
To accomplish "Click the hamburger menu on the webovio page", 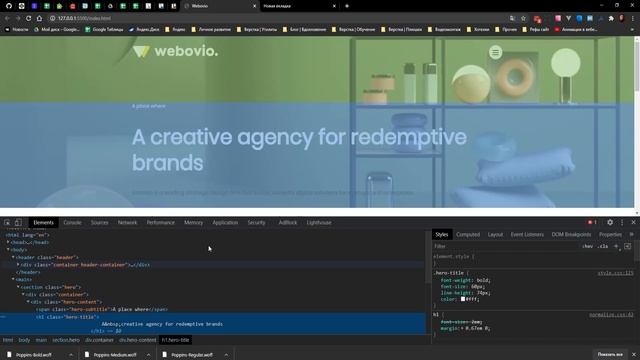I will point(496,52).
